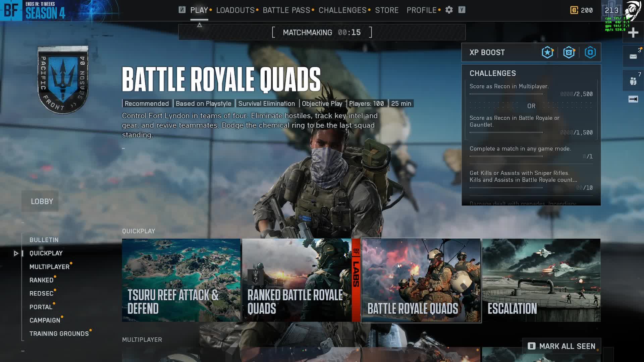Image resolution: width=644 pixels, height=362 pixels.
Task: Click the QUICKPLAY section heading above the cards
Action: click(139, 231)
